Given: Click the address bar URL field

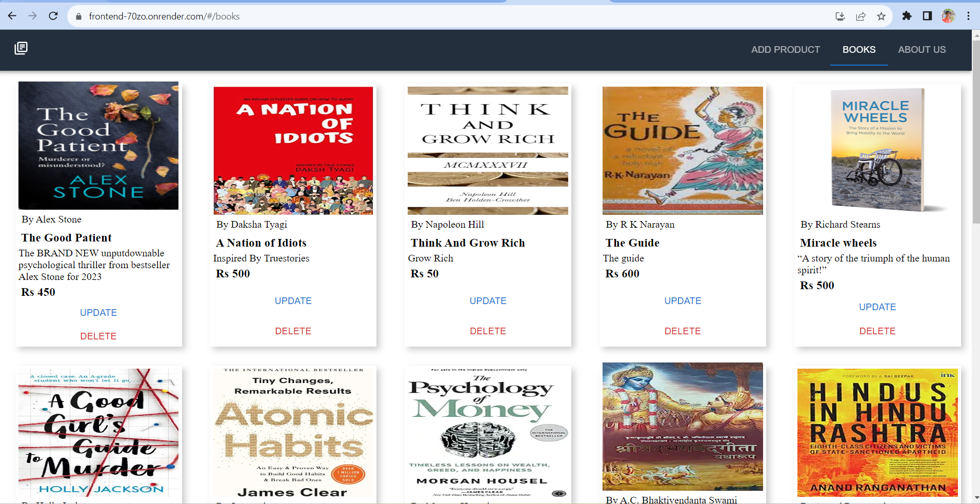Looking at the screenshot, I should pos(451,16).
